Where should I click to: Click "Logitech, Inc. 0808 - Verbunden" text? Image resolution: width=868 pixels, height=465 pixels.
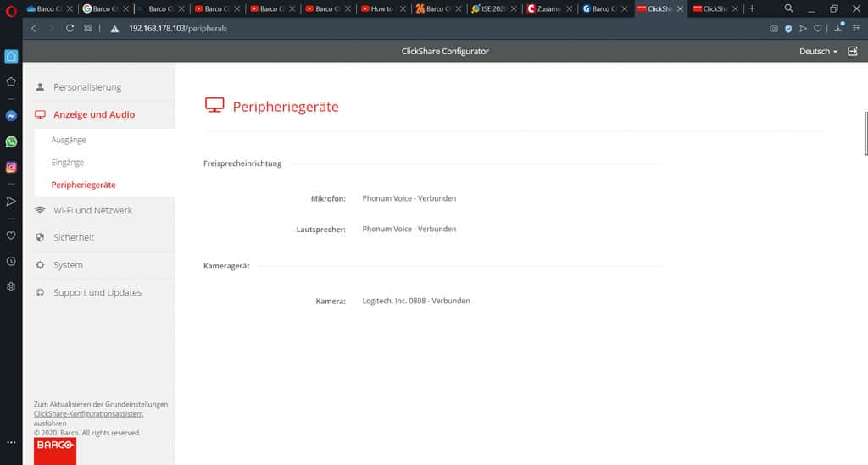coord(415,301)
